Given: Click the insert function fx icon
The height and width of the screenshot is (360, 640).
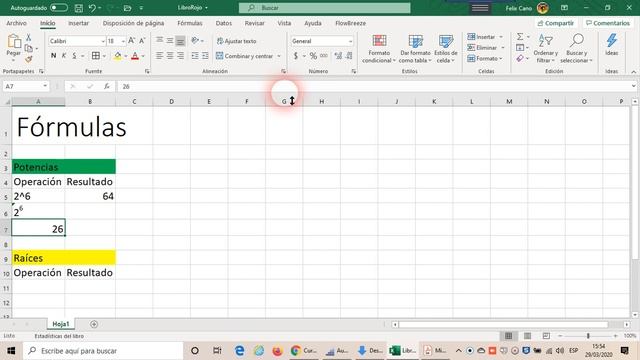Looking at the screenshot, I should click(x=107, y=86).
